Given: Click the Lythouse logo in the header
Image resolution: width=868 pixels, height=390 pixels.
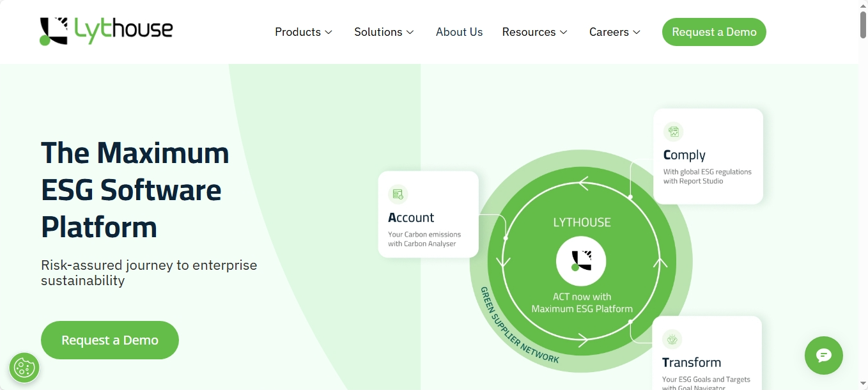Looking at the screenshot, I should [106, 31].
